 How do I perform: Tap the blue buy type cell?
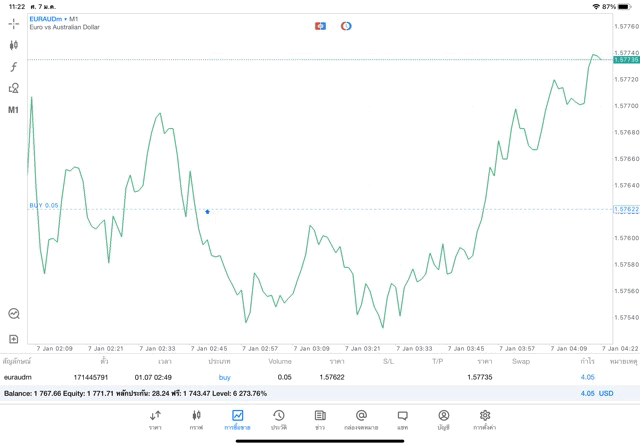click(x=224, y=377)
